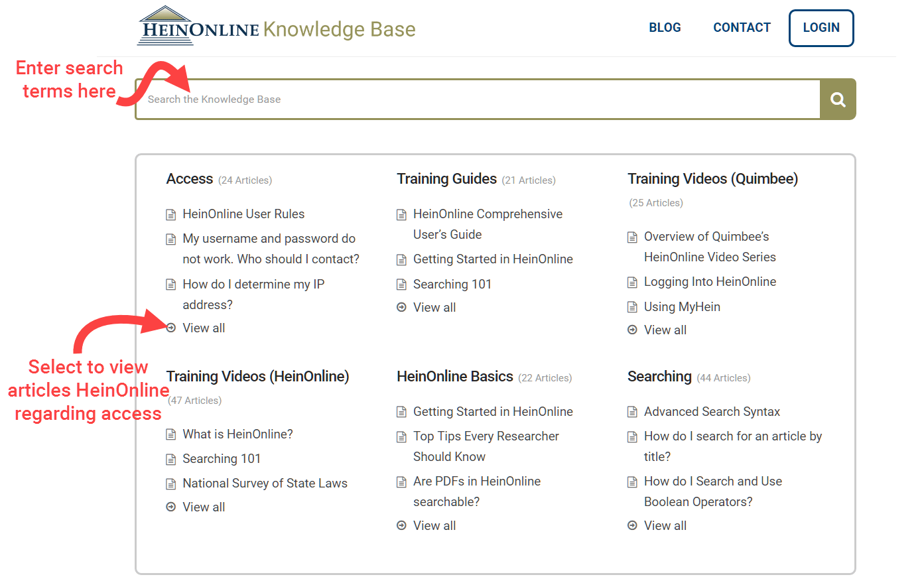Click document icon beside Boolean Operators article
The image size is (924, 585).
(x=632, y=482)
